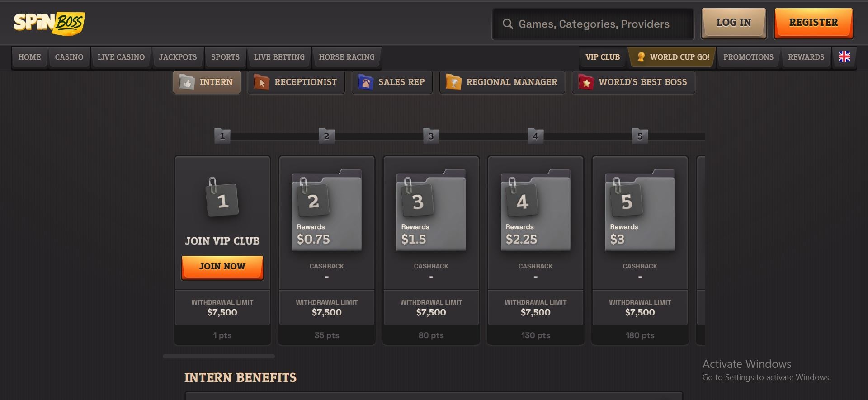This screenshot has width=868, height=400.
Task: Click the Join Now button
Action: pos(222,267)
